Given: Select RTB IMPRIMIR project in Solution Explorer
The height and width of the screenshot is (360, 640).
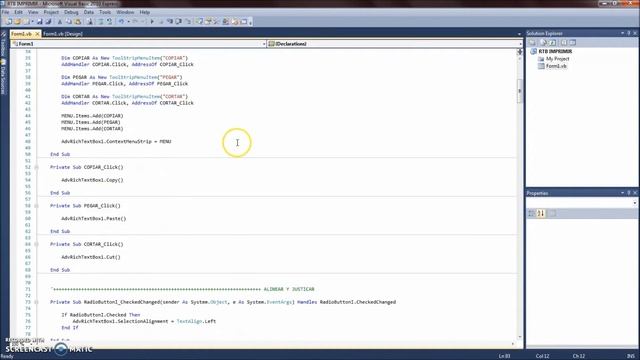Looking at the screenshot, I should point(555,51).
